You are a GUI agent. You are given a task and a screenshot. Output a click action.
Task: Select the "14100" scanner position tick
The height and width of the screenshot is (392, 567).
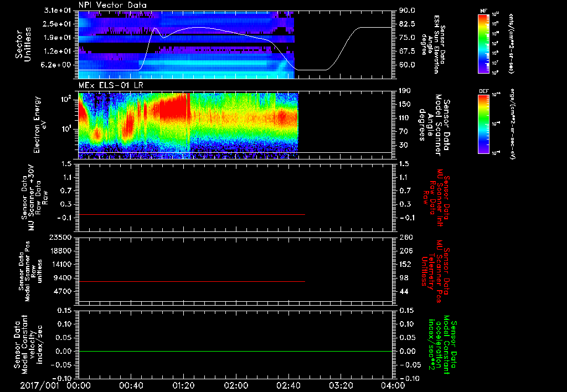click(60, 264)
